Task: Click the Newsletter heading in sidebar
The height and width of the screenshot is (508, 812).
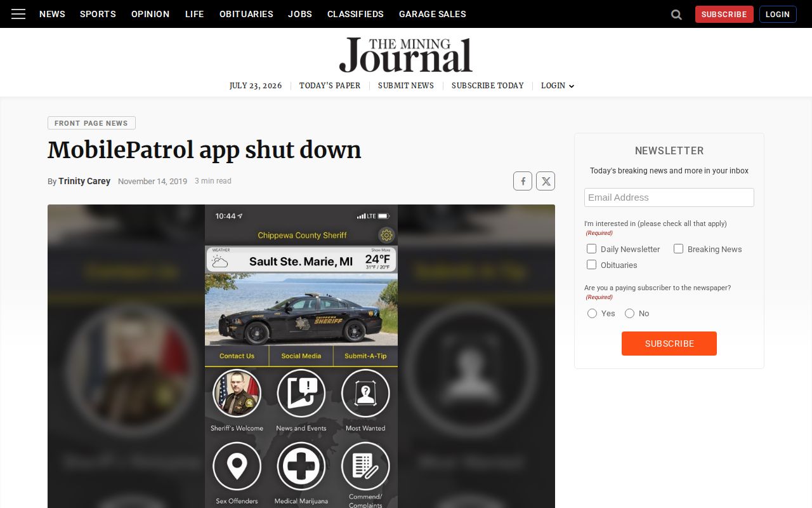Action: (669, 150)
